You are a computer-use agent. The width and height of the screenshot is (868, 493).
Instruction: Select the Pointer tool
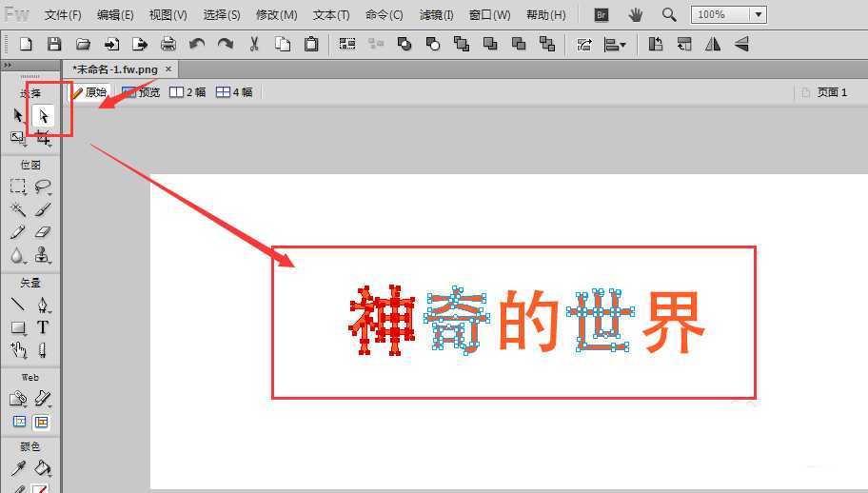(18, 116)
